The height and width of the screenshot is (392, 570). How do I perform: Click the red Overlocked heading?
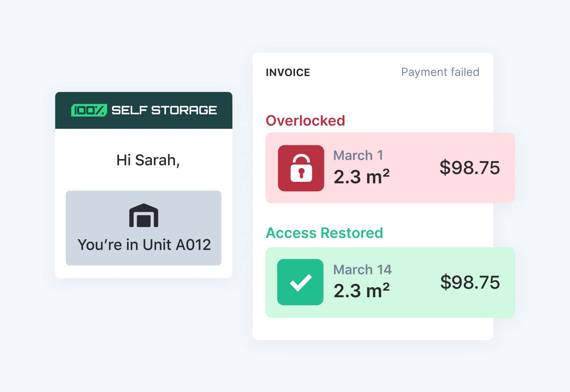[305, 120]
